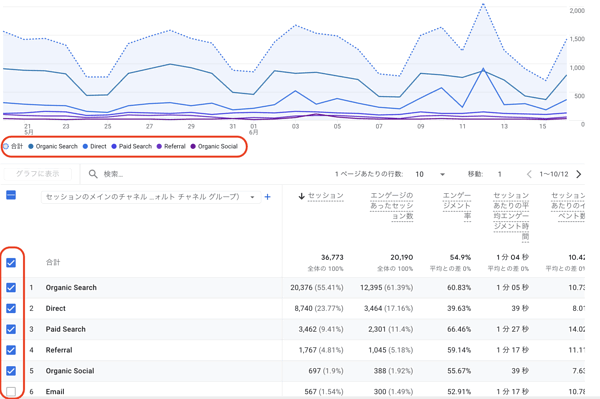
Task: Uncheck the Direct row checkbox
Action: [x=11, y=308]
